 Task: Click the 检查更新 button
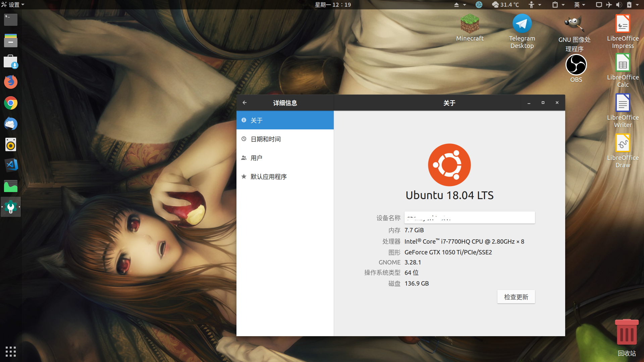pos(516,297)
